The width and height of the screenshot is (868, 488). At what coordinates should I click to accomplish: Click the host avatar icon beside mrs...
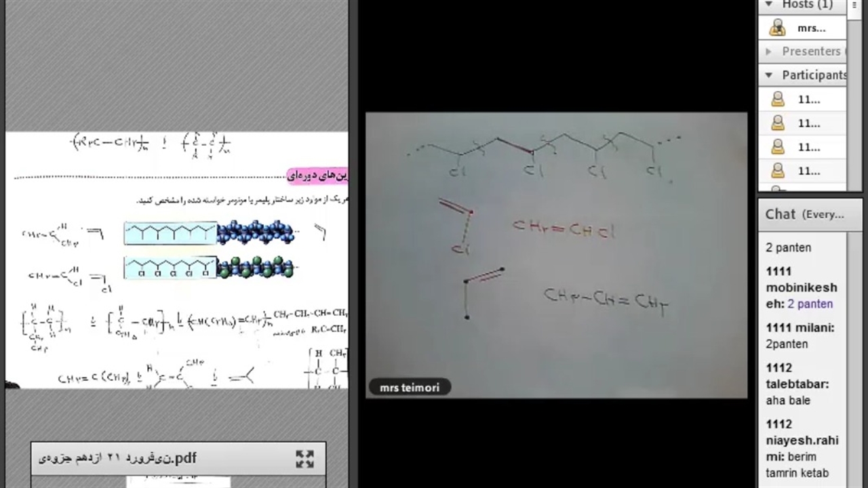(777, 28)
